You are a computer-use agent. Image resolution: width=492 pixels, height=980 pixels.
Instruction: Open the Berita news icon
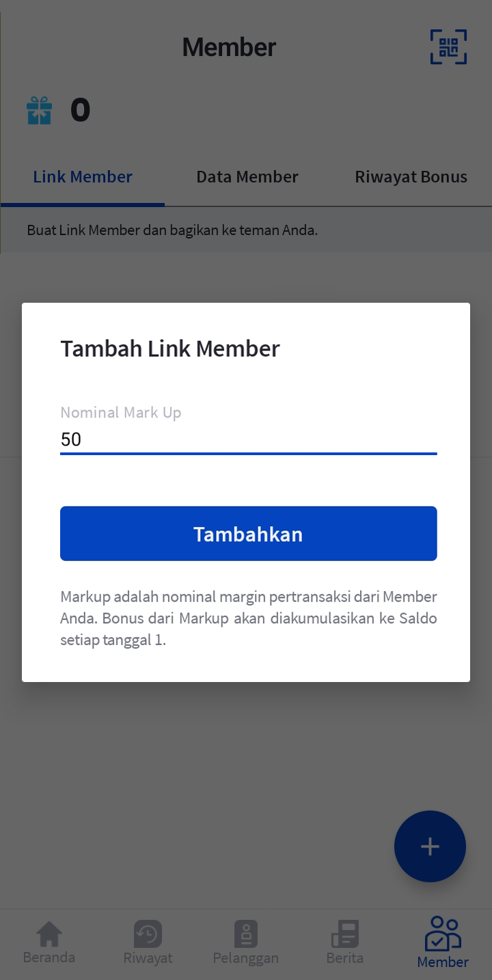click(x=344, y=934)
